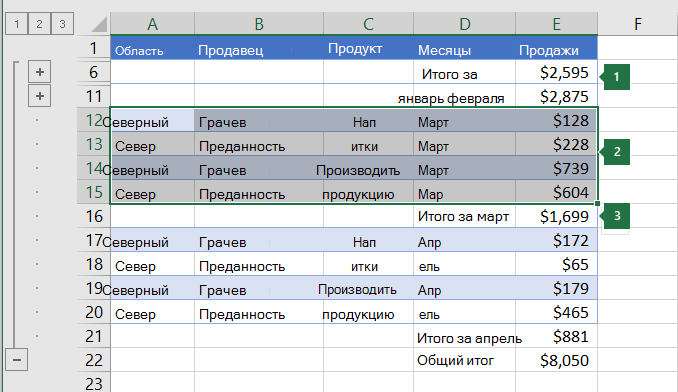Select column A header
The width and height of the screenshot is (678, 392).
click(x=152, y=24)
